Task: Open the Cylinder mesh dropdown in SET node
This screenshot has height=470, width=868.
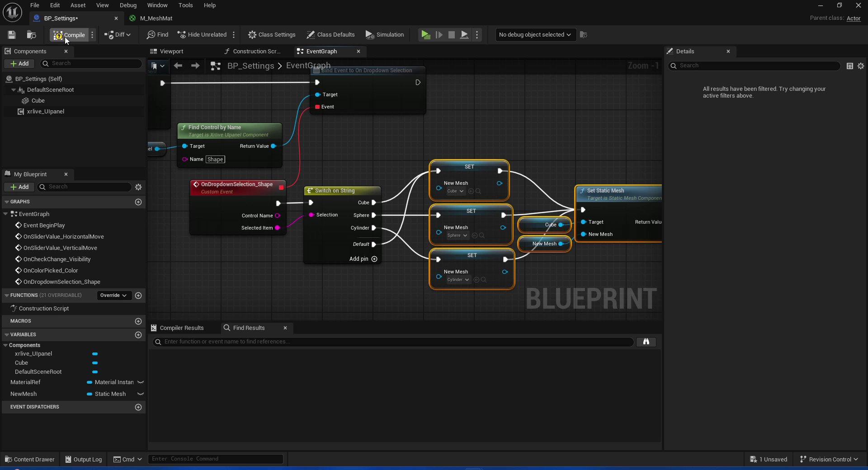Action: [458, 280]
